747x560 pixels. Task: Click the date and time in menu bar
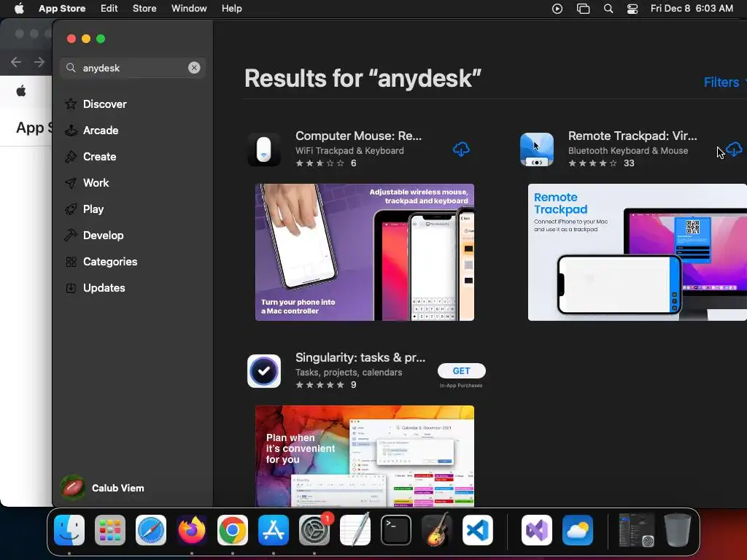click(x=692, y=8)
